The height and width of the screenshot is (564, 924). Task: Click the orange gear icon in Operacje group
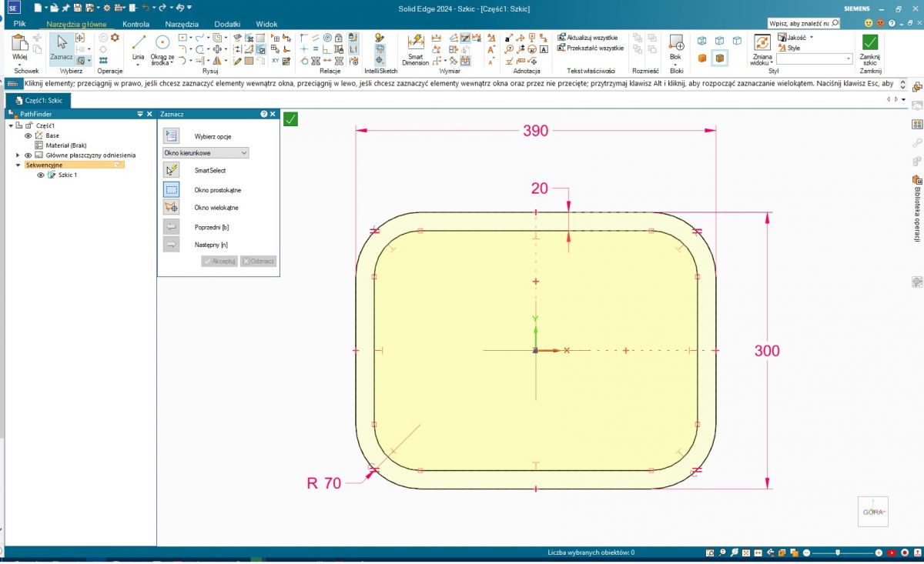(x=115, y=37)
